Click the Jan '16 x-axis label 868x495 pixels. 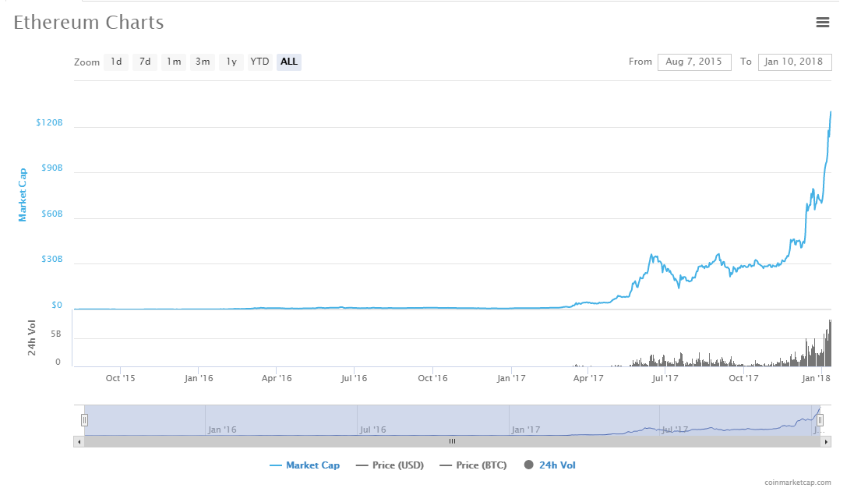point(198,378)
